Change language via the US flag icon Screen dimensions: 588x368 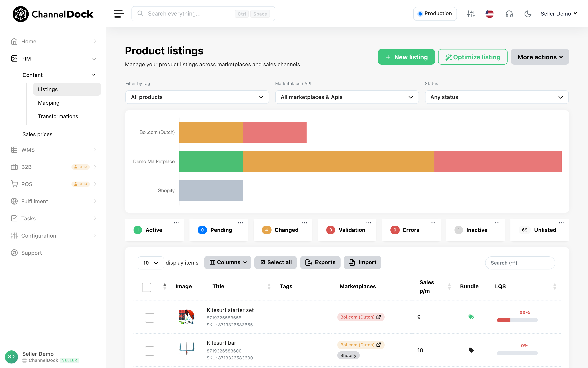coord(489,14)
